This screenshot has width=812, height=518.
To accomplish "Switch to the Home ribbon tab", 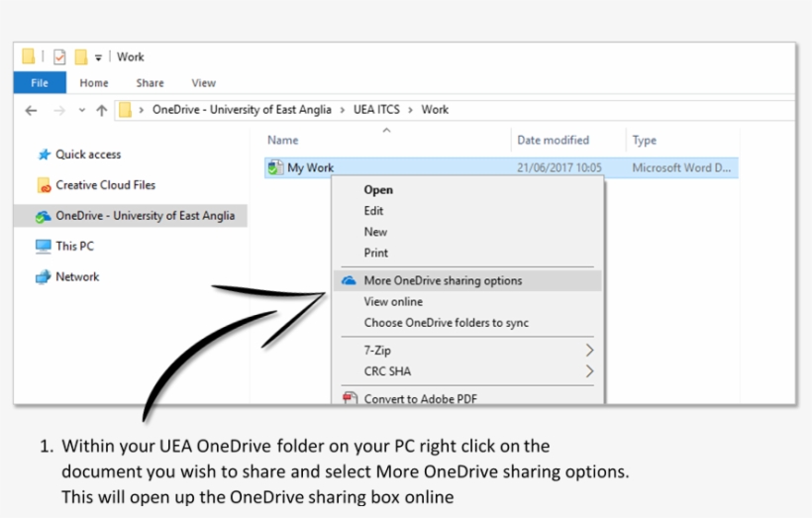I will [94, 83].
